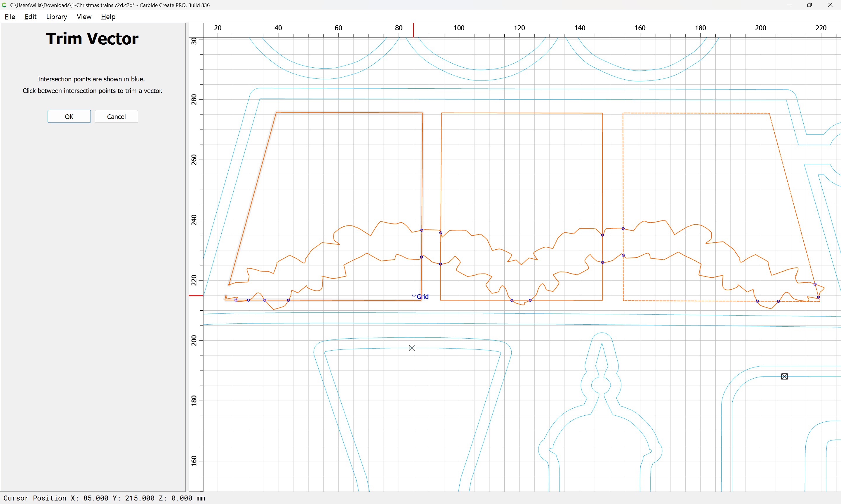Screen dimensions: 841x504
Task: Minimize the Carbide Create window
Action: coord(789,5)
